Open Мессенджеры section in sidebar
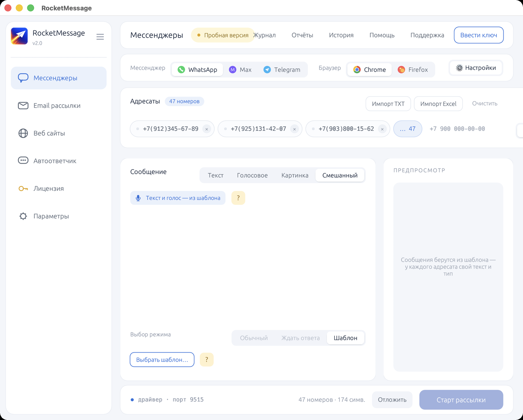The image size is (523, 420). click(x=59, y=78)
